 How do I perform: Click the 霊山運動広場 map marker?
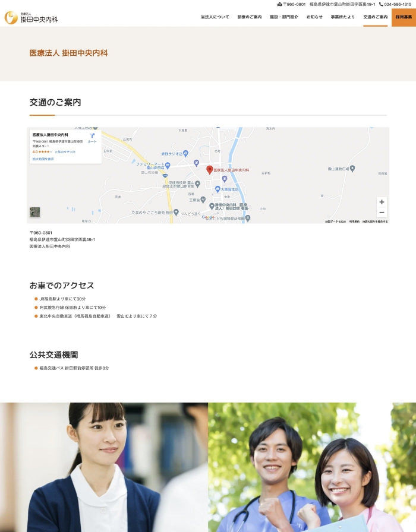(352, 169)
